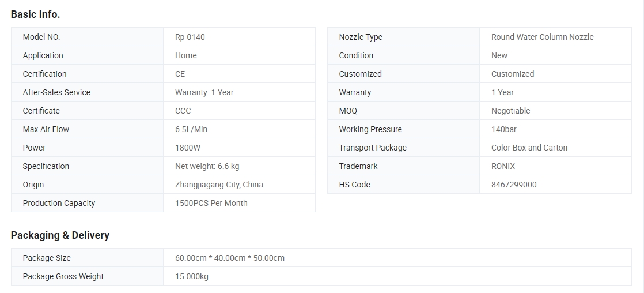Image resolution: width=644 pixels, height=293 pixels.
Task: Click the 1500PCS Per Month value
Action: pyautogui.click(x=211, y=203)
